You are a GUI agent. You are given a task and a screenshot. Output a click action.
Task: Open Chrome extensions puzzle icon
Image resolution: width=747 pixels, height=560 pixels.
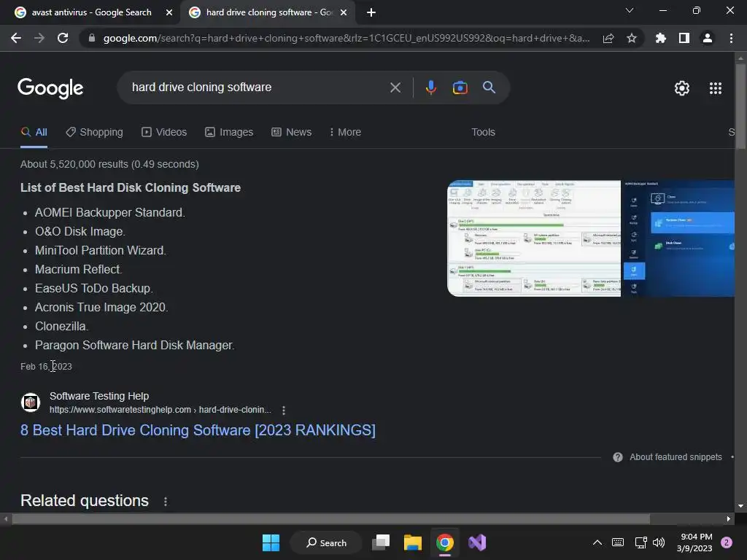coord(661,38)
